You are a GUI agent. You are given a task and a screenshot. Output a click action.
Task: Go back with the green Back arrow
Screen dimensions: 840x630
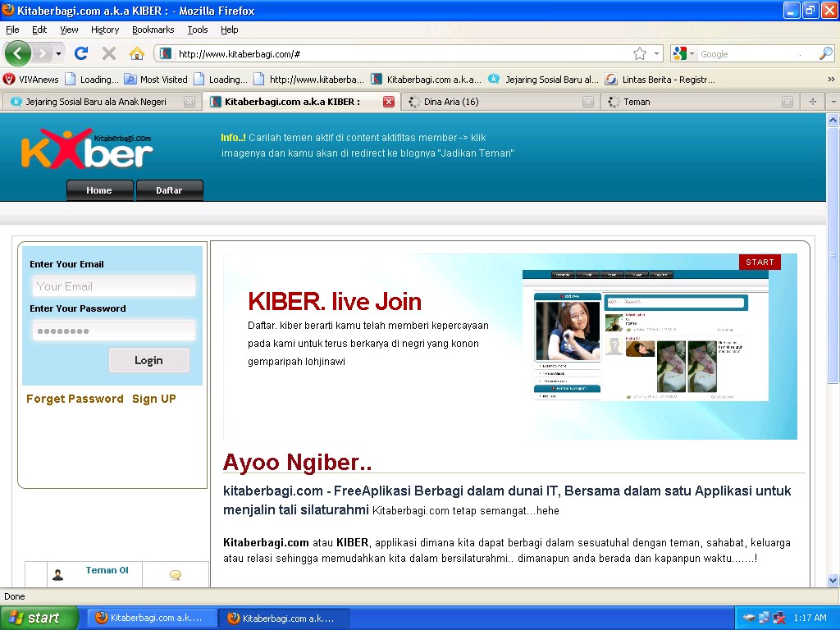(x=18, y=53)
